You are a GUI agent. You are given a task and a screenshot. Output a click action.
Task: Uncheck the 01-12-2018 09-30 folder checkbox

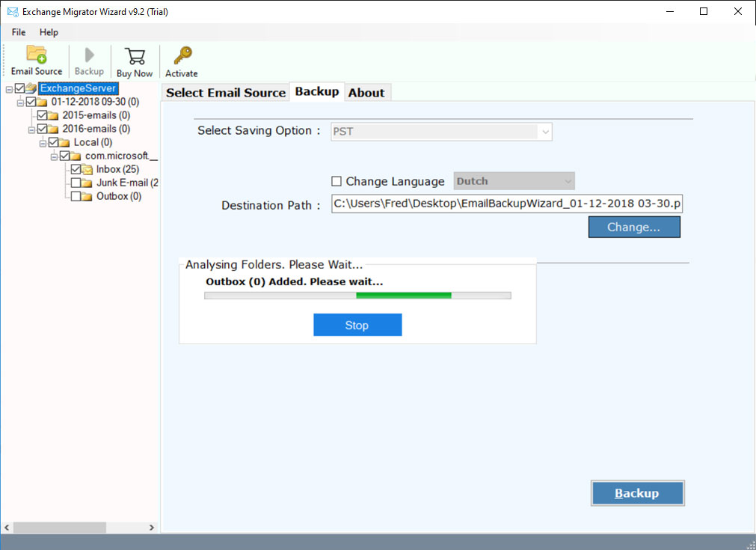[31, 102]
